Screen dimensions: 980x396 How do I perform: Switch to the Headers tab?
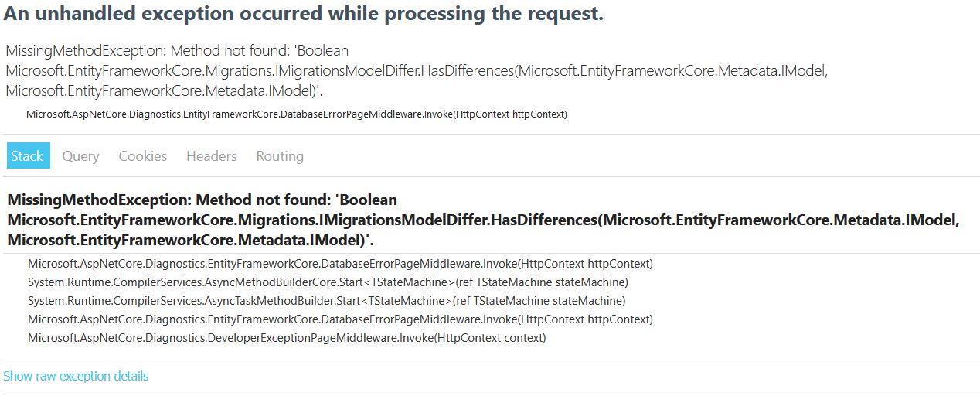click(x=211, y=156)
